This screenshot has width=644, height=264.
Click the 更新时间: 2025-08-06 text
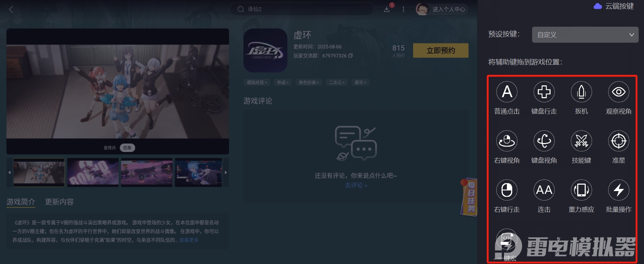[x=318, y=47]
